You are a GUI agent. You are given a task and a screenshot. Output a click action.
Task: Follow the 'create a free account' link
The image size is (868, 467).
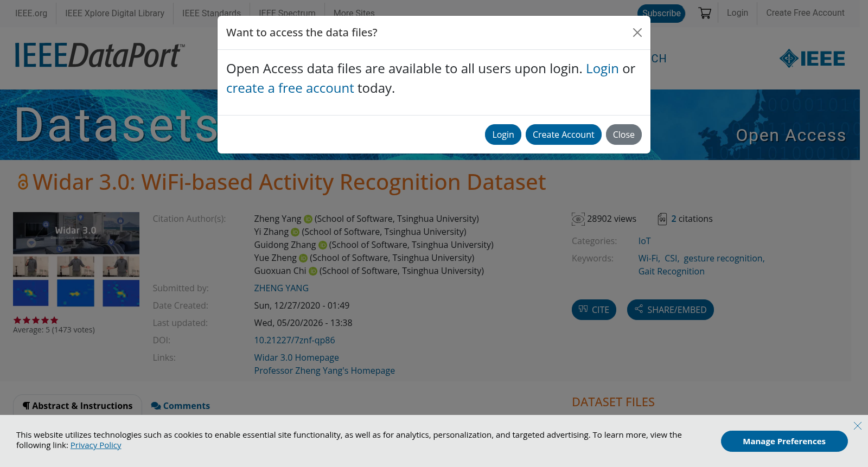pos(290,88)
